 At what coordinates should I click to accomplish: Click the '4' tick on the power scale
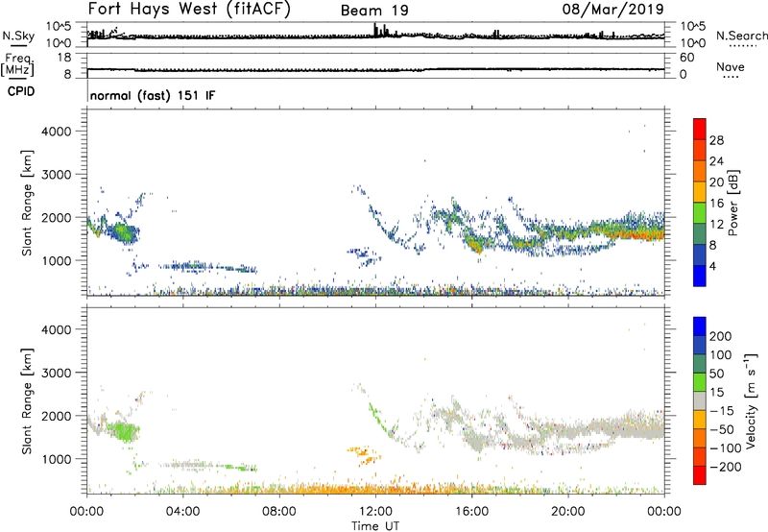pos(712,266)
